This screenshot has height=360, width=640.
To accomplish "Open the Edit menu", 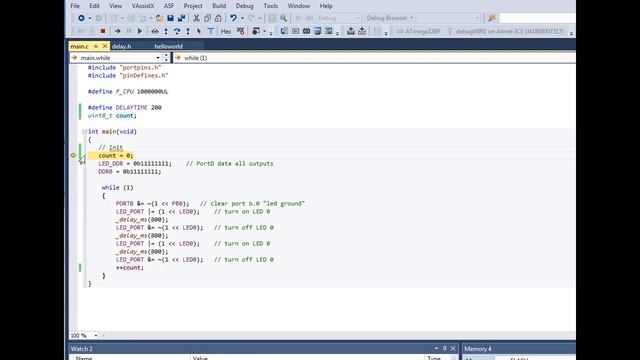I will click(x=94, y=6).
